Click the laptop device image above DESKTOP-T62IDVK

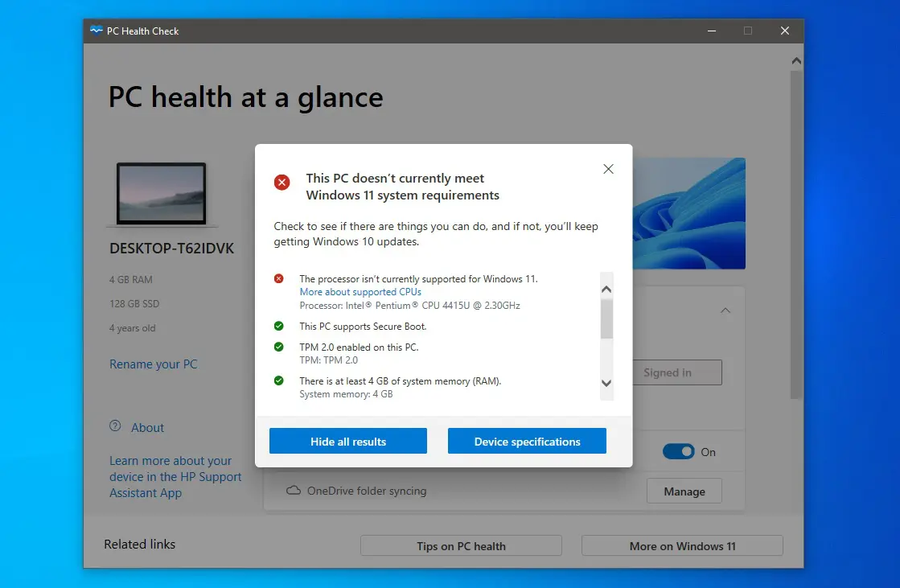tap(162, 194)
